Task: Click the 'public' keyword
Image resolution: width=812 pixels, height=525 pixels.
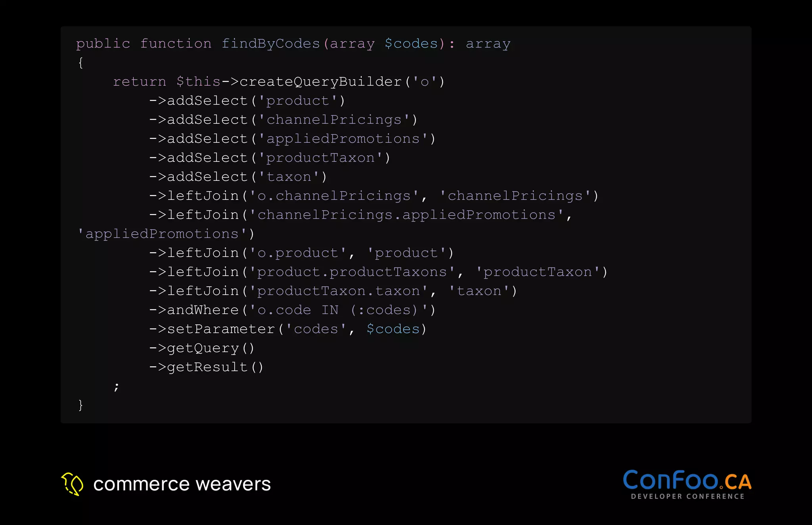Action: 103,43
